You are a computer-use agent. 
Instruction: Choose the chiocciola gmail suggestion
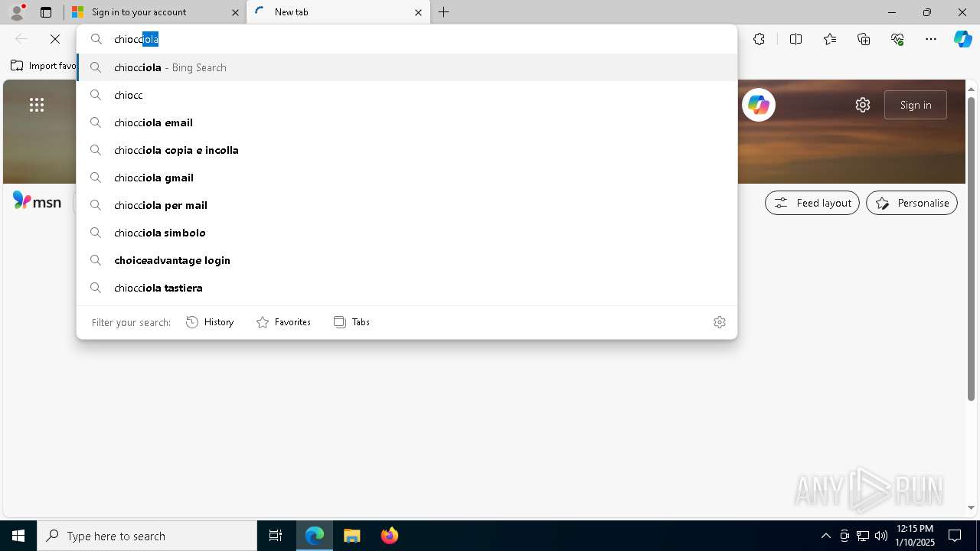click(x=407, y=178)
